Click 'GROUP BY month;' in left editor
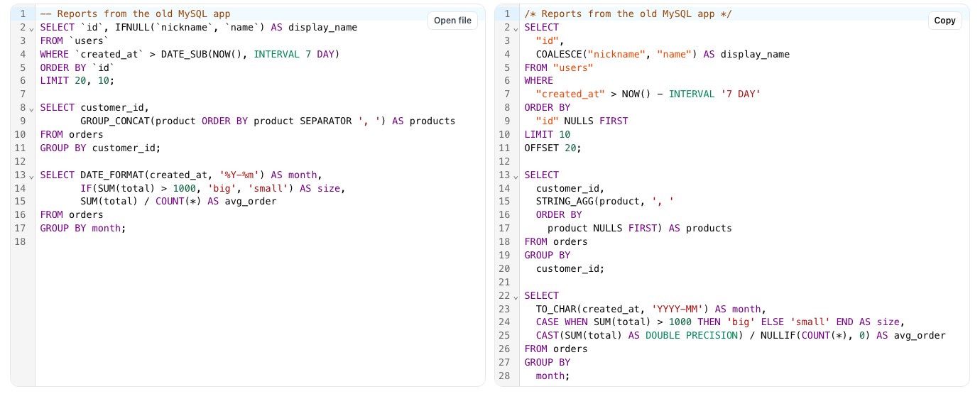 [x=83, y=228]
